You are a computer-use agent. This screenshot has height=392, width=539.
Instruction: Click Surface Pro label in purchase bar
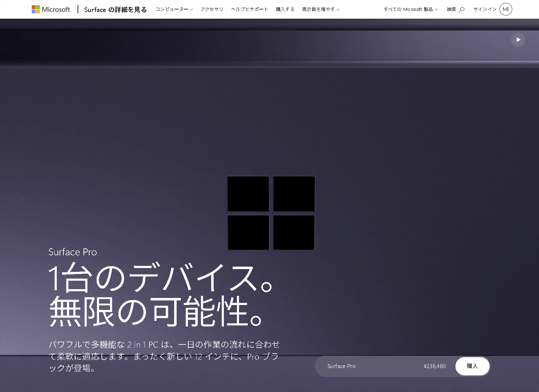[342, 366]
